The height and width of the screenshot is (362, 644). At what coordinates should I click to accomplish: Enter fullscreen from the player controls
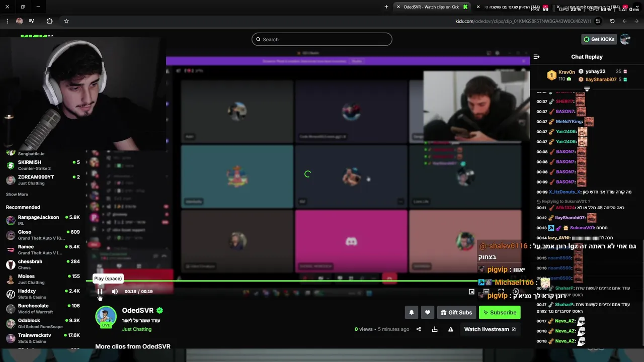pyautogui.click(x=501, y=291)
